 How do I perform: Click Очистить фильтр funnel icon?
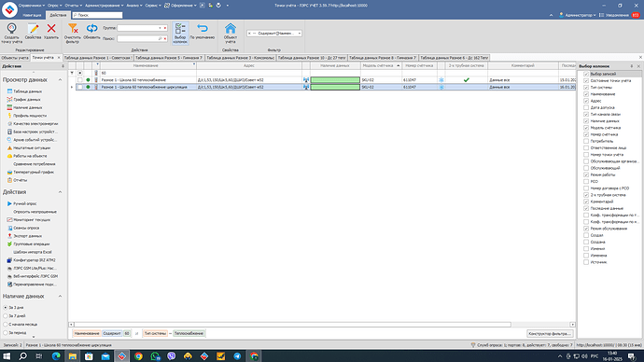tap(73, 33)
